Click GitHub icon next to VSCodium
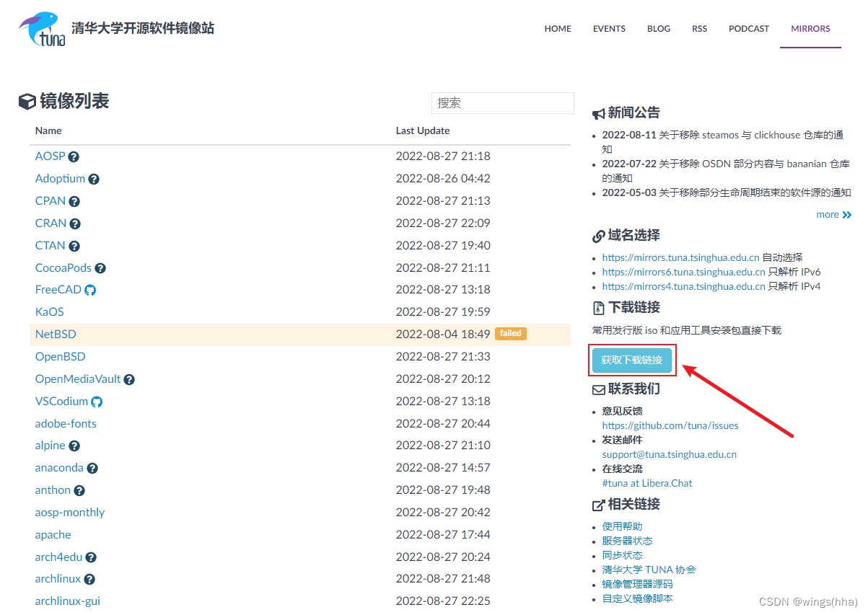Image resolution: width=868 pixels, height=615 pixels. (97, 402)
